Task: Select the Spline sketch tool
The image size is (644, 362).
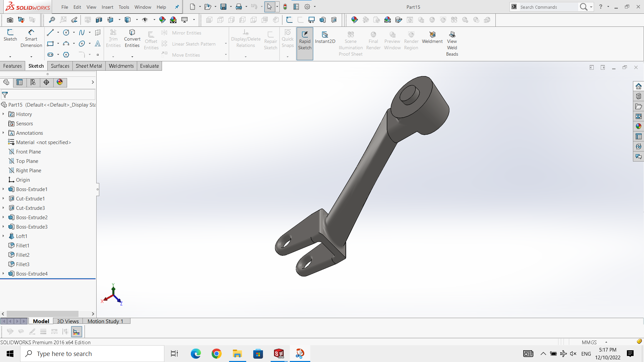Action: coord(82,33)
